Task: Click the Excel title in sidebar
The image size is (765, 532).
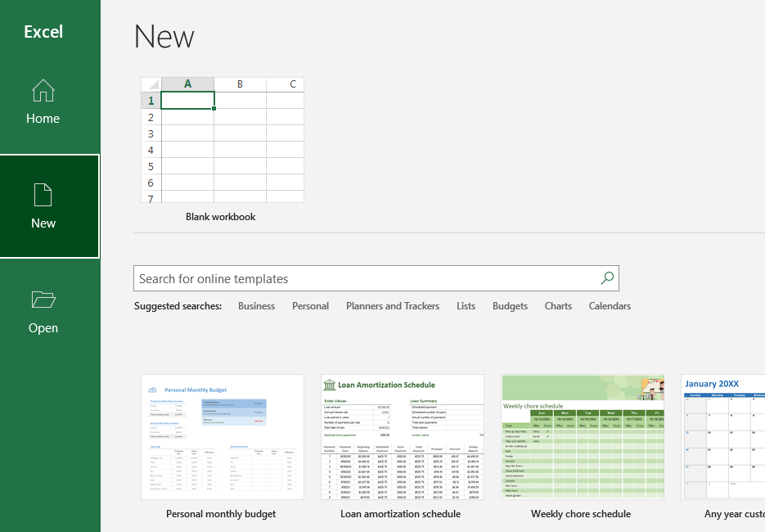Action: point(43,32)
